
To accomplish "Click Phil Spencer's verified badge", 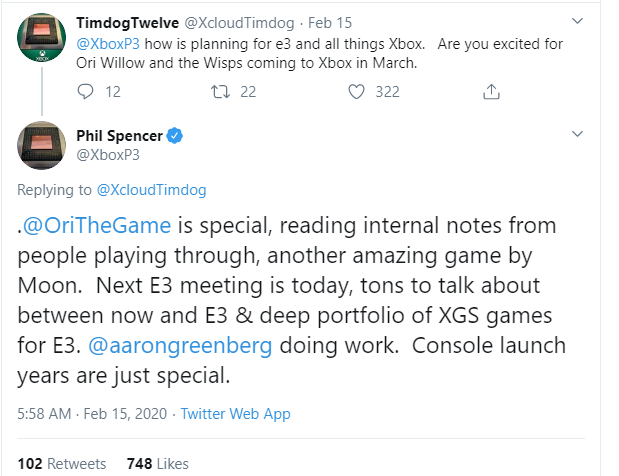I will (173, 136).
